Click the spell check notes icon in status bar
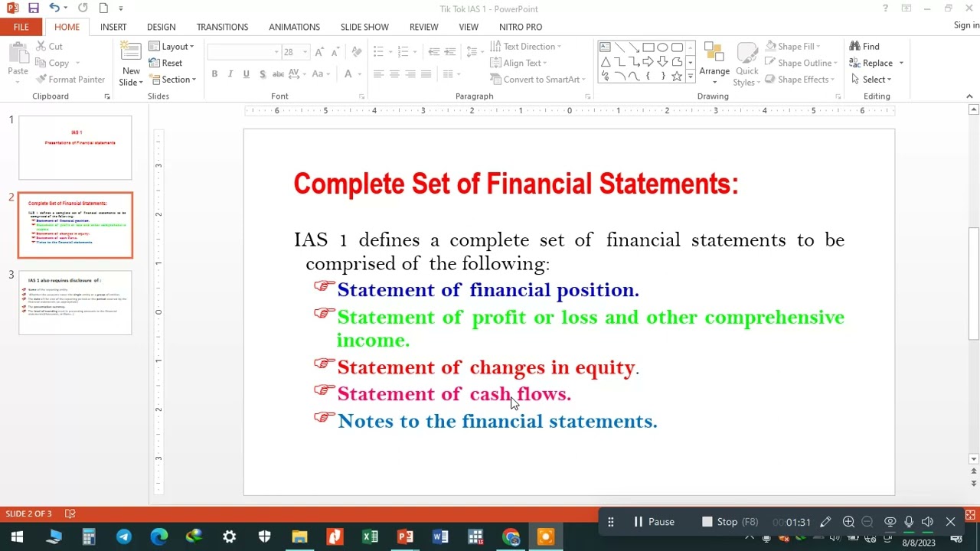This screenshot has width=980, height=551. click(x=70, y=514)
